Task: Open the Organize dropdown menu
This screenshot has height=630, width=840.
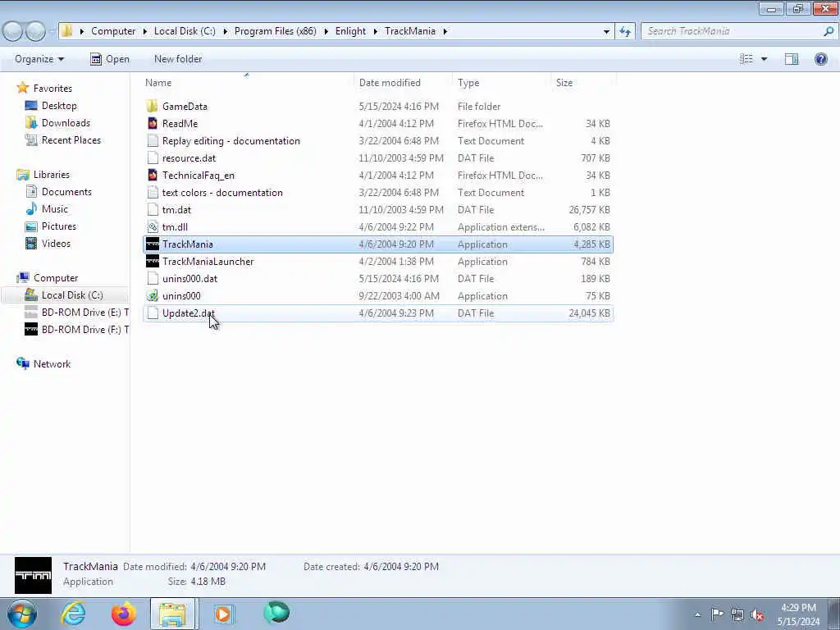Action: point(39,59)
